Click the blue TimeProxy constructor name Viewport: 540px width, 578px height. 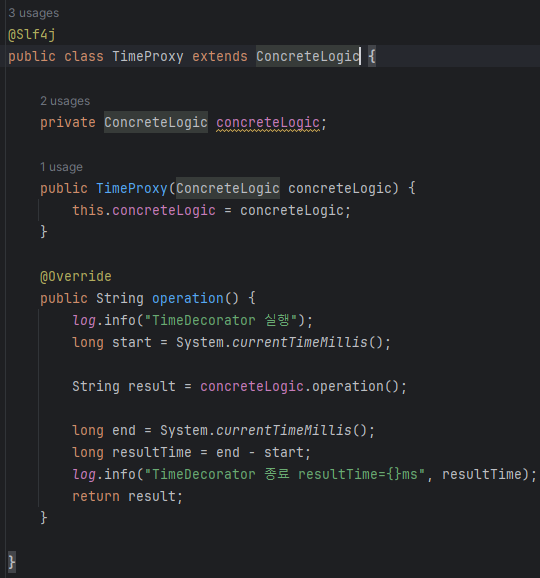point(132,188)
